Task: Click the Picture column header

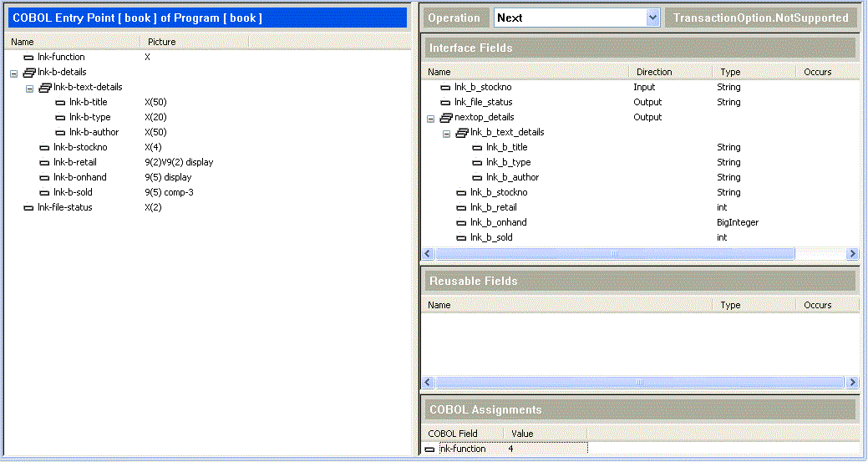Action: [x=162, y=42]
